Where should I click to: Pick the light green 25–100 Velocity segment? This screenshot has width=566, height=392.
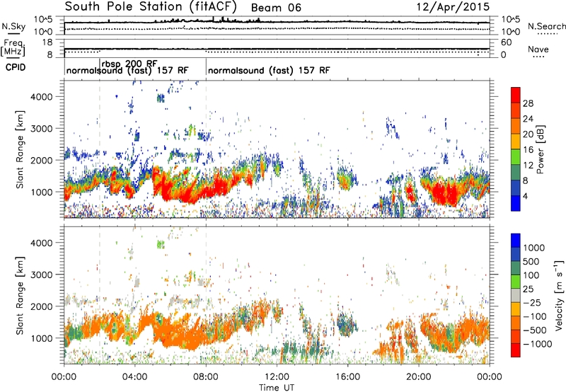[x=516, y=282]
